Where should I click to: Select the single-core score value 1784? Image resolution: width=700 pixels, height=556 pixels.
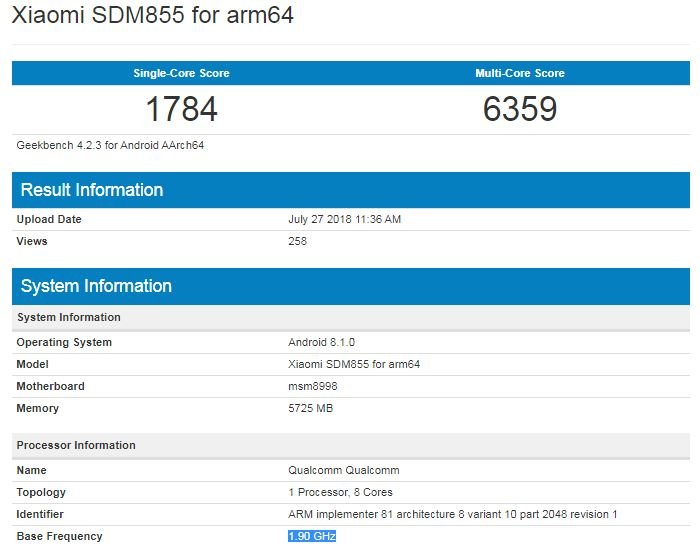coord(181,109)
